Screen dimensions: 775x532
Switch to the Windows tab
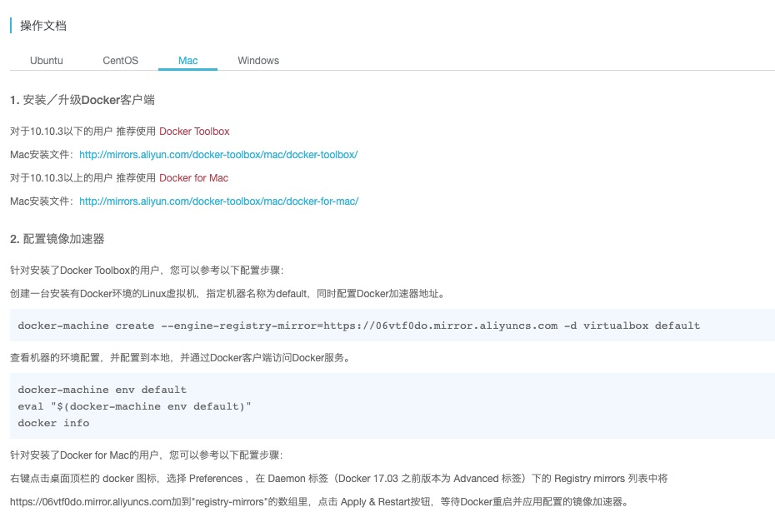[x=258, y=60]
